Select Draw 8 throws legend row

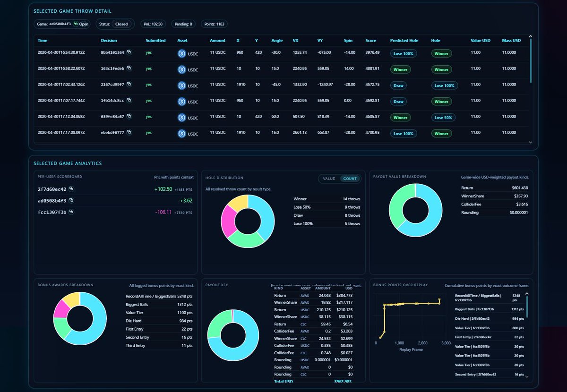[326, 215]
